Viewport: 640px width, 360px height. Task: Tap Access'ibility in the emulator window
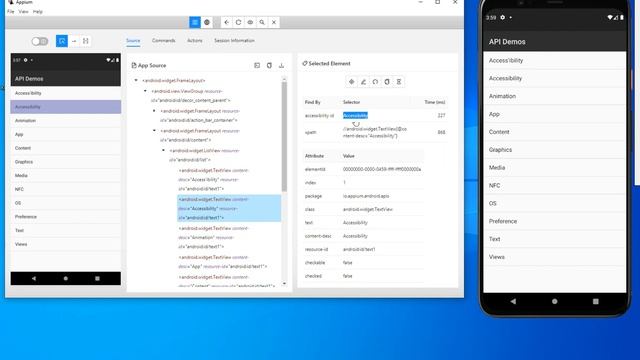(x=554, y=60)
